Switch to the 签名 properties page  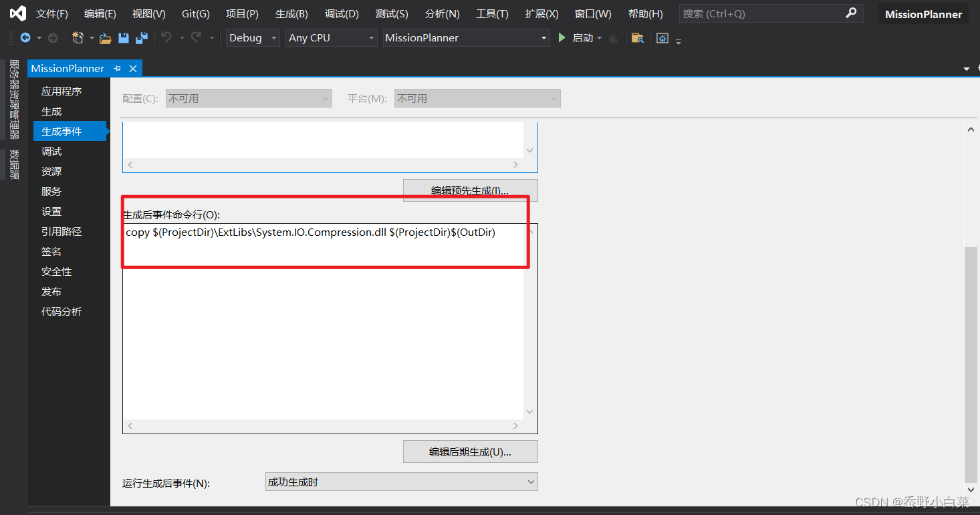pyautogui.click(x=51, y=251)
